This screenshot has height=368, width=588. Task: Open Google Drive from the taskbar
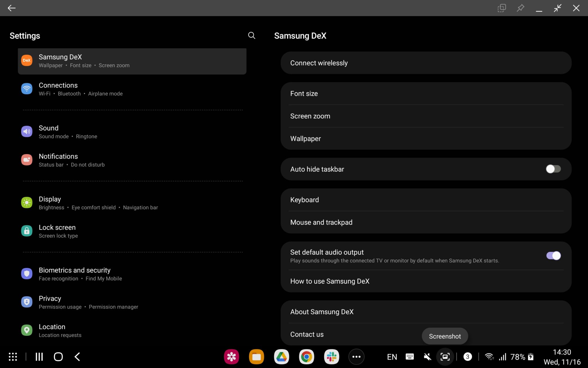[x=282, y=356]
